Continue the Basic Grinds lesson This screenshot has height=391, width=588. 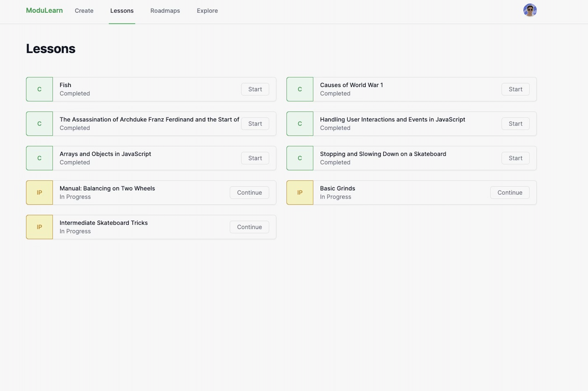click(510, 192)
